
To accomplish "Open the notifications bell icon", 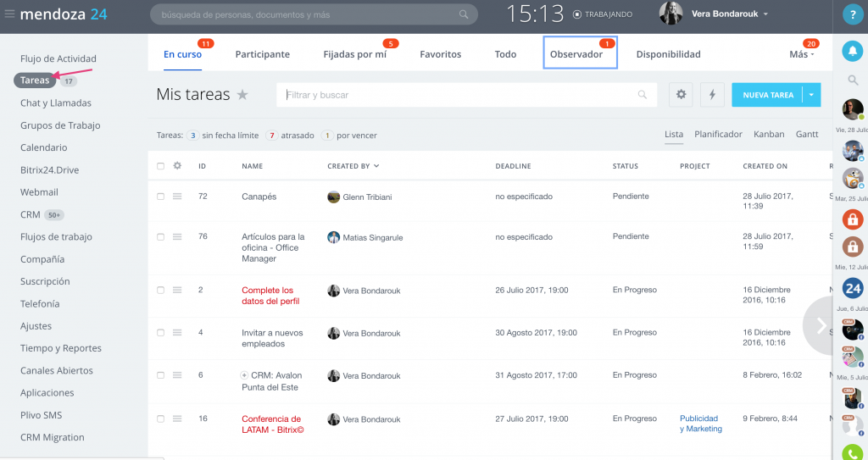I will point(853,51).
